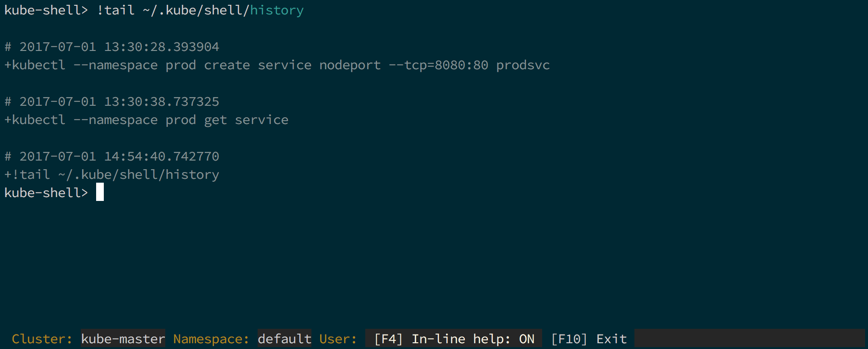Click the F10 Exit button
Screen dimensions: 868x349
click(589, 339)
